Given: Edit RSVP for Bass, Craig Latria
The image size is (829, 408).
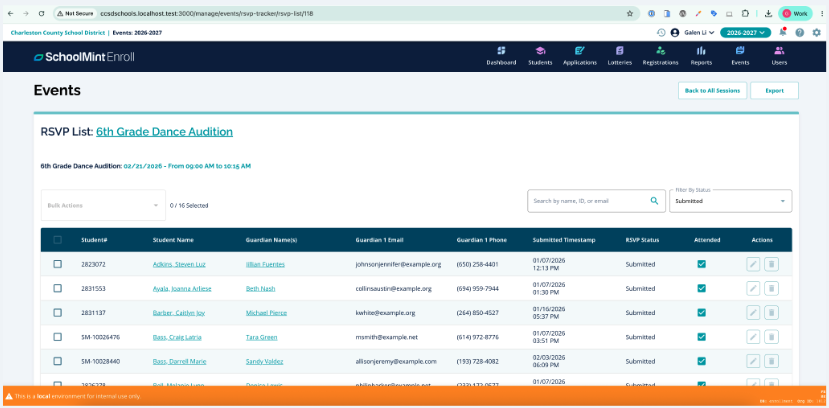Looking at the screenshot, I should tap(753, 337).
